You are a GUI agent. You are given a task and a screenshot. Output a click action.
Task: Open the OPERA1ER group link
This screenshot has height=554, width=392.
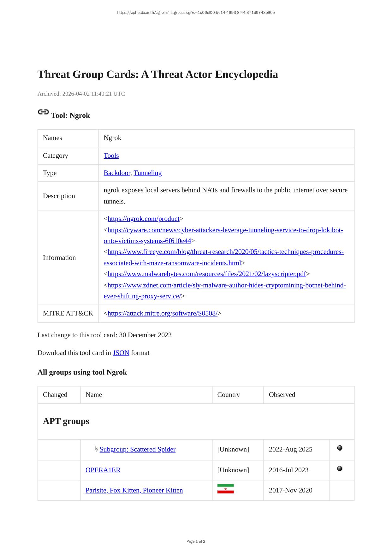[103, 470]
